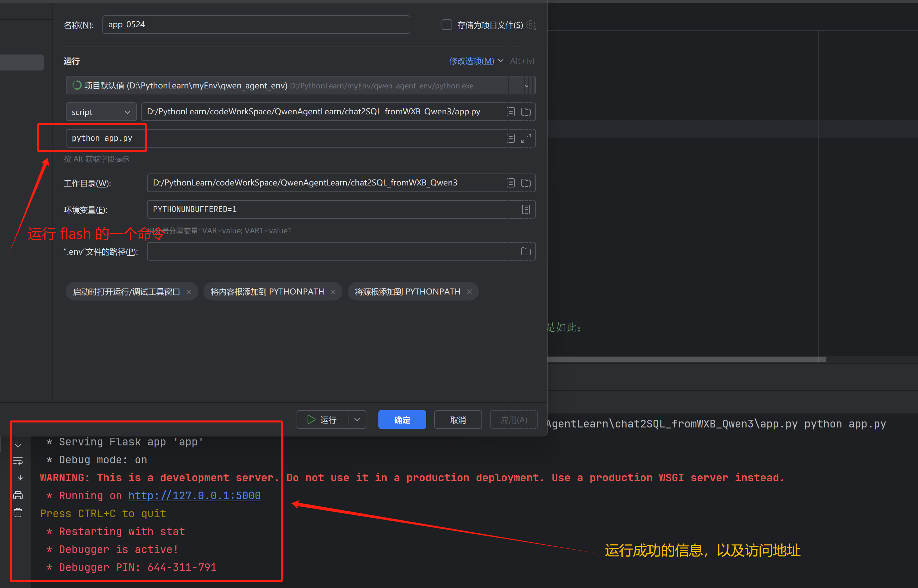Open the script type dropdown
Screen dimensions: 918x588
(101, 112)
